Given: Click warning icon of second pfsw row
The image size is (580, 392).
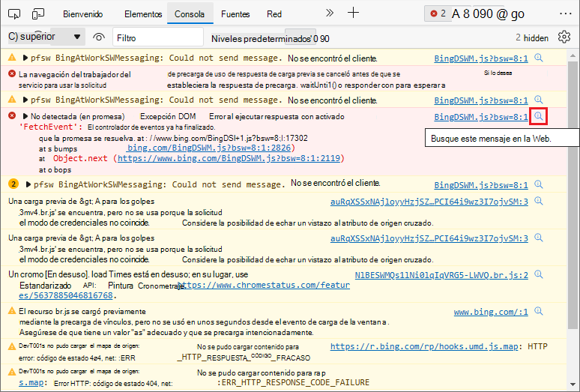Looking at the screenshot, I should click(12, 100).
